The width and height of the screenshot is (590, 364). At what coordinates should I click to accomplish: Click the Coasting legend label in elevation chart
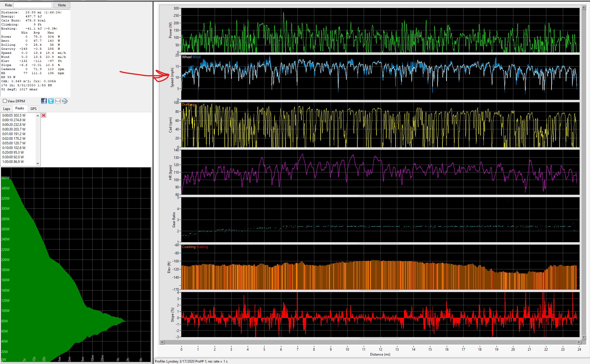[x=189, y=247]
